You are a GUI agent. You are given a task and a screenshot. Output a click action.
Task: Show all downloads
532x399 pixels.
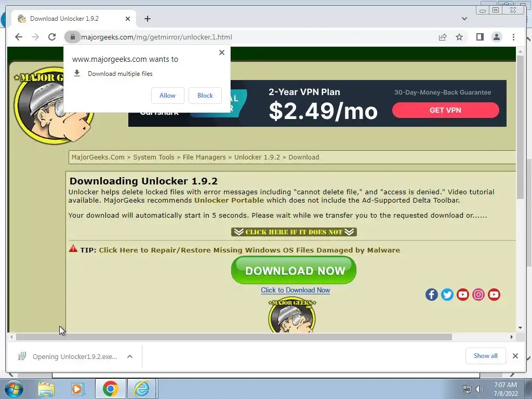coord(486,356)
